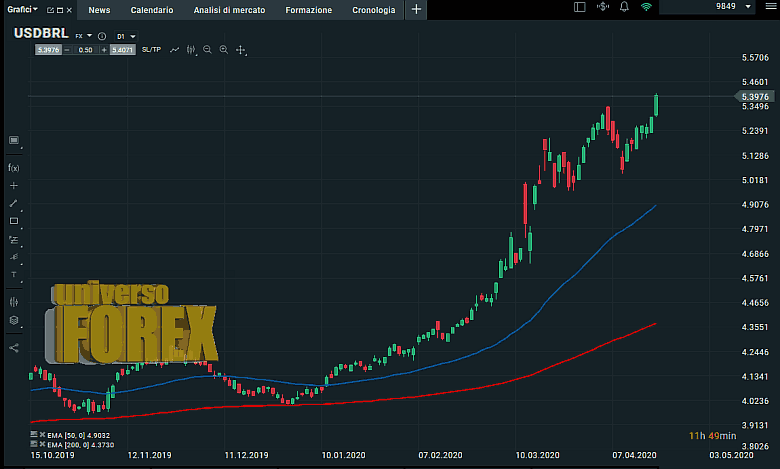Click the sell price 5.3976 button

coord(48,49)
